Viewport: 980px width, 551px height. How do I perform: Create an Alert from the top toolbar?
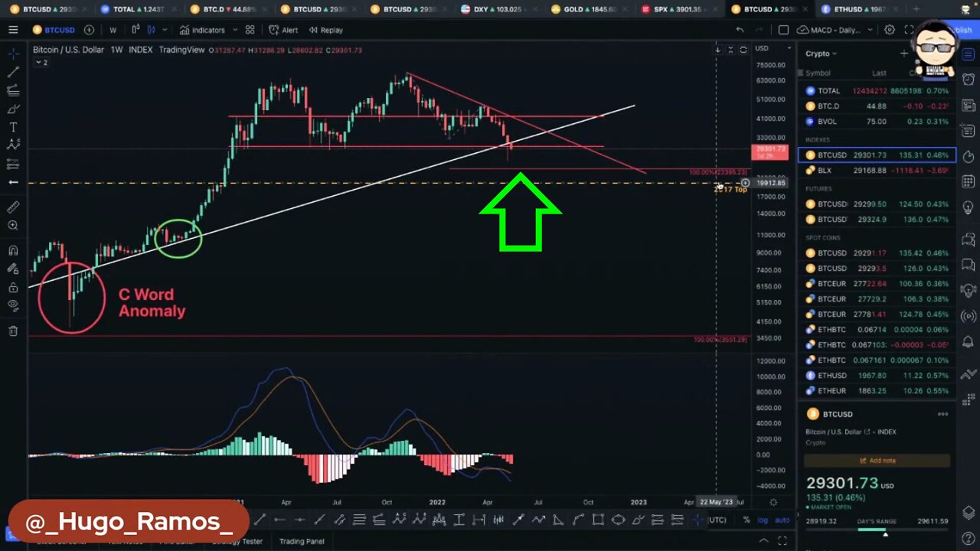283,30
